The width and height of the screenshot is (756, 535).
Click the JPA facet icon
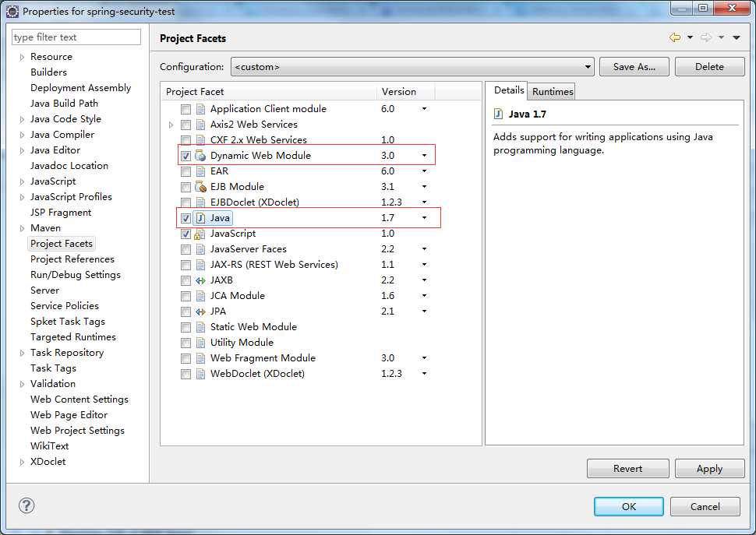[200, 311]
